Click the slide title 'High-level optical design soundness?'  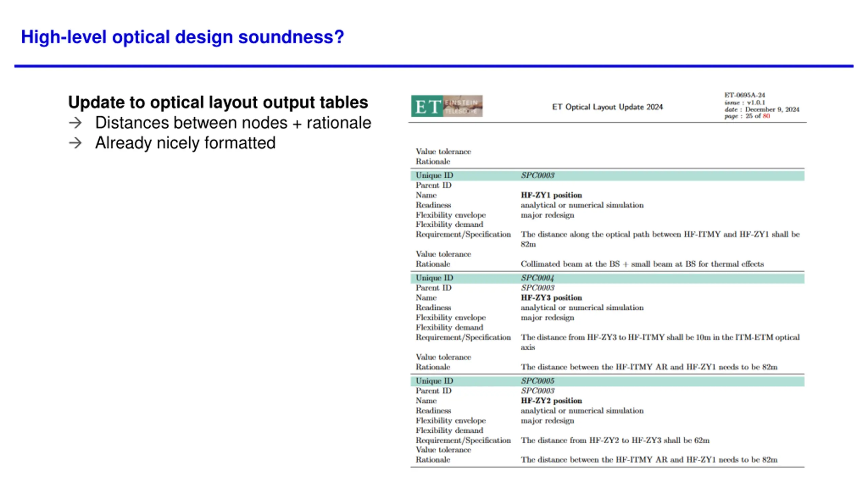click(x=182, y=37)
